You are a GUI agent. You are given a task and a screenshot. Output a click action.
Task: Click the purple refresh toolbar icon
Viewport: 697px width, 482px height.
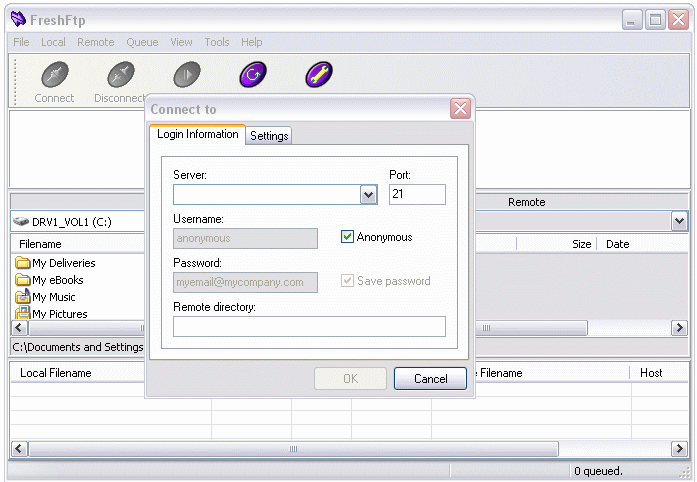[x=253, y=74]
